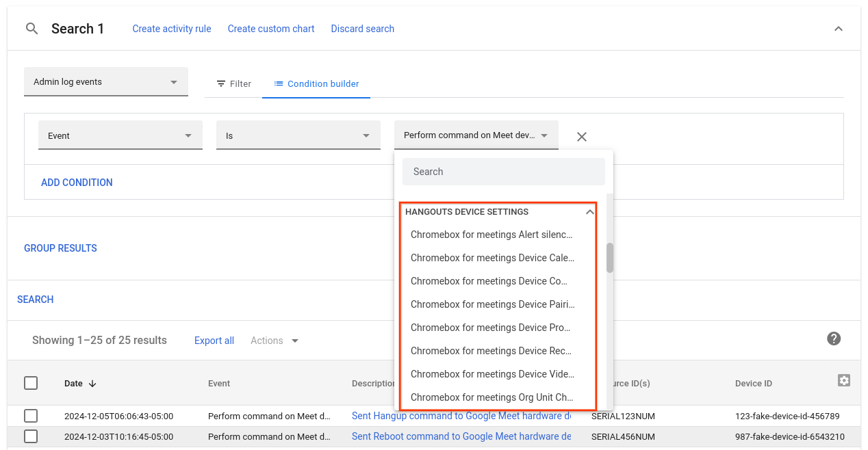Click the dropdown list scrollbar thumb
Image resolution: width=868 pixels, height=450 pixels.
610,258
